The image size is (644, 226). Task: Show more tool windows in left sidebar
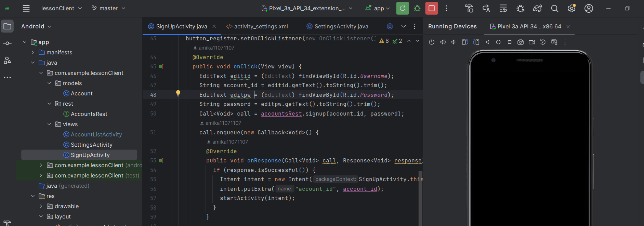(7, 78)
